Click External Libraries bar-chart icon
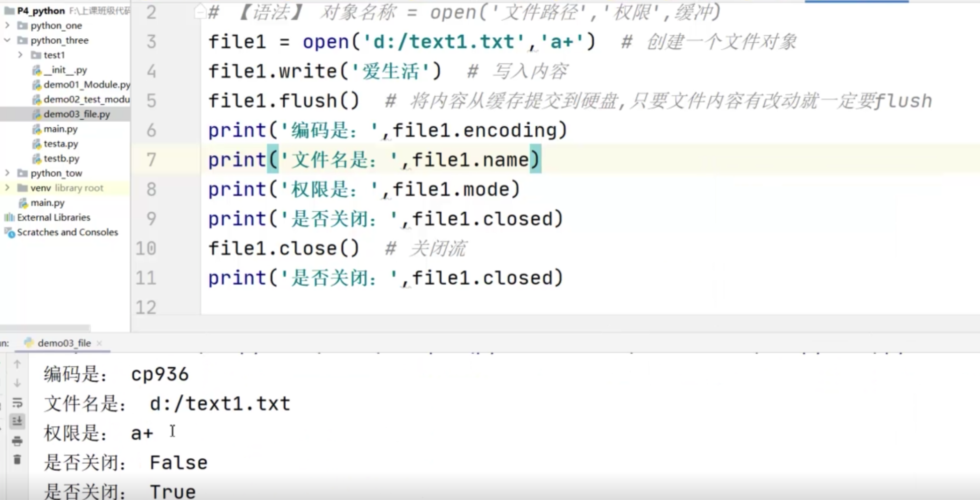The width and height of the screenshot is (980, 500). tap(9, 217)
